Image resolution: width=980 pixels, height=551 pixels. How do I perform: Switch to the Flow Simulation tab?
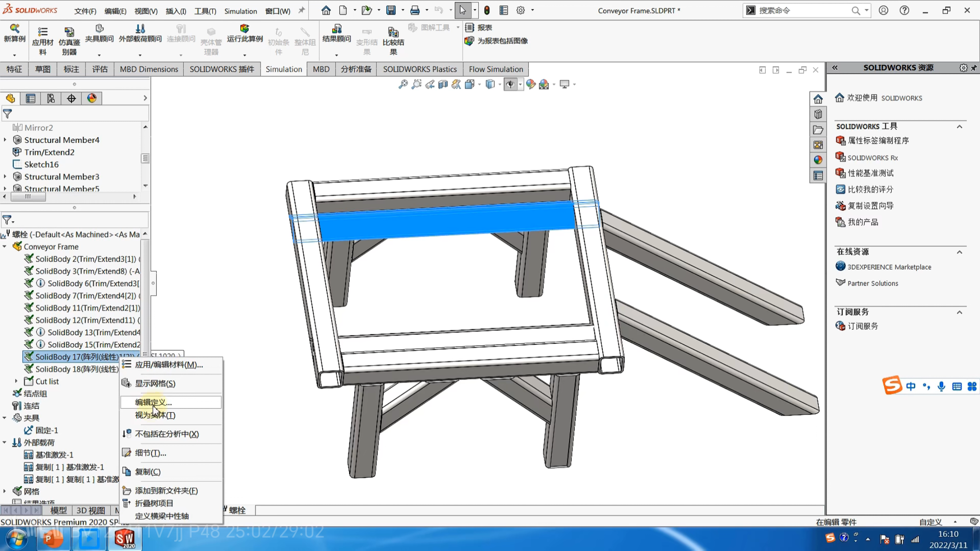coord(496,69)
